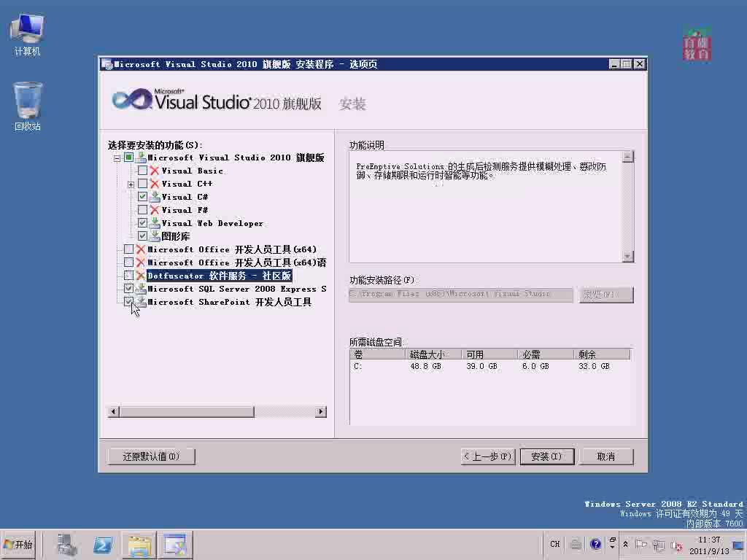Viewport: 747px width, 560px height.
Task: Click the CH language indicator
Action: (x=555, y=544)
